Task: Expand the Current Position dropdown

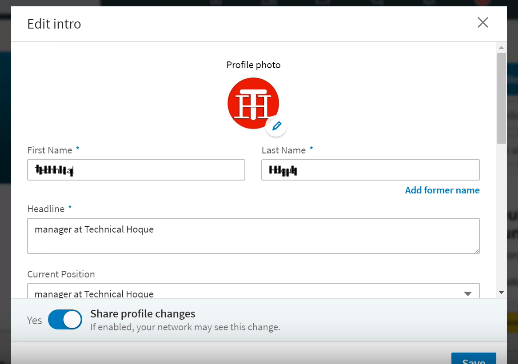Action: (253, 291)
